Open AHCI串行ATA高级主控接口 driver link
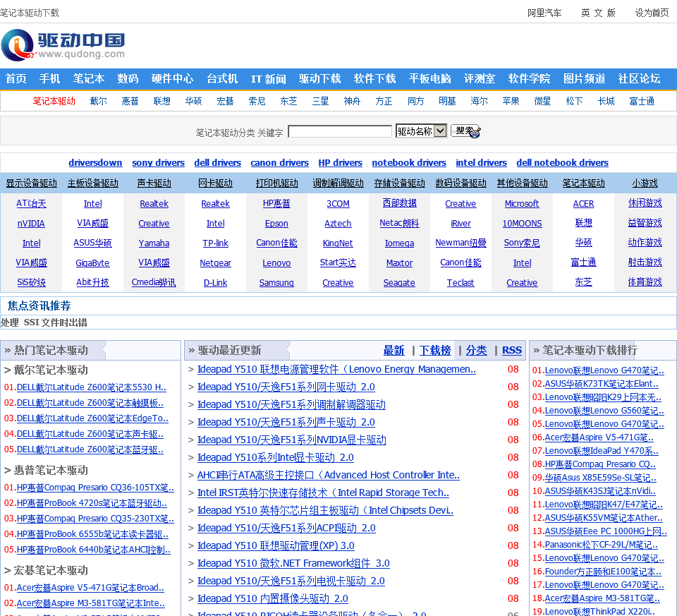Viewport: 677px width, 616px height. 329,475
